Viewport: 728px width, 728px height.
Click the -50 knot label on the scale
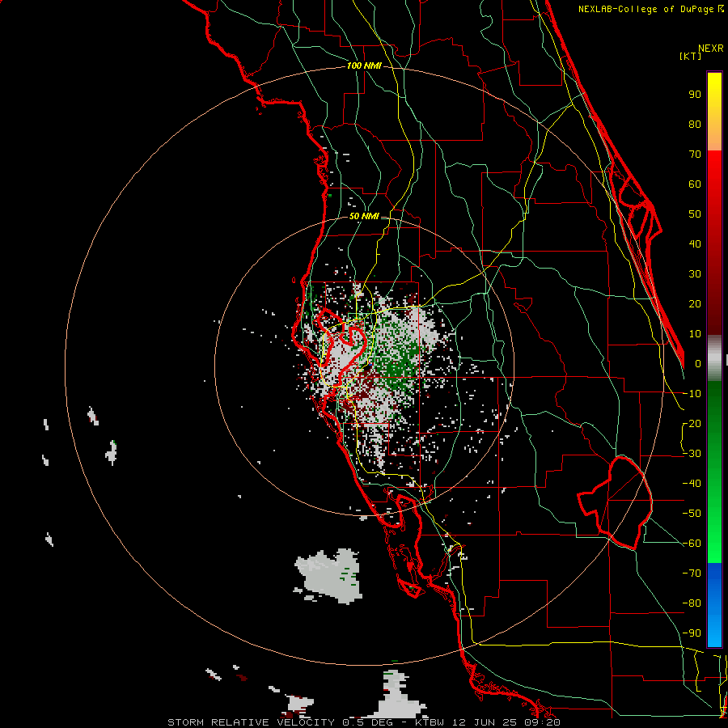[692, 514]
